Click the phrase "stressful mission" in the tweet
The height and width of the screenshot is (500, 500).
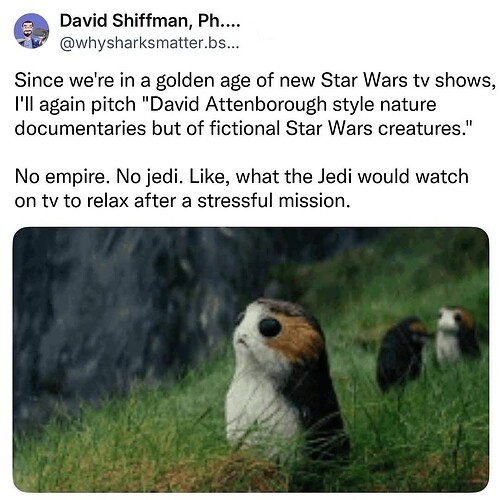[272, 201]
